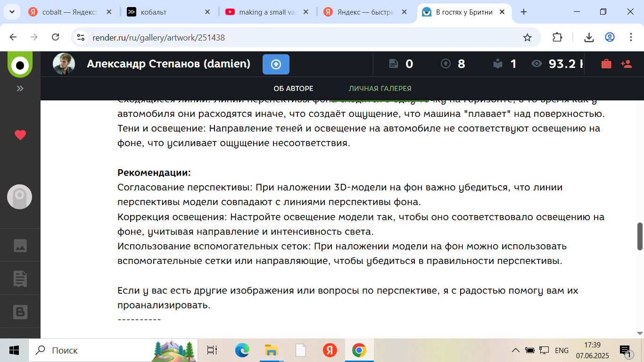The height and width of the screenshot is (362, 644).
Task: Open Chrome three-dot menu
Action: coord(631,37)
